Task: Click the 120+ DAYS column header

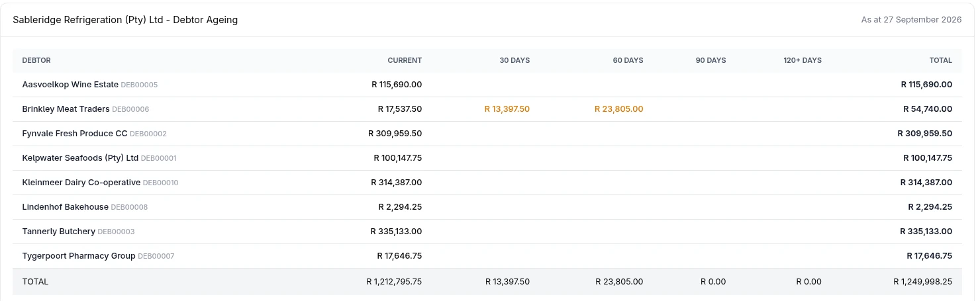Action: tap(803, 60)
